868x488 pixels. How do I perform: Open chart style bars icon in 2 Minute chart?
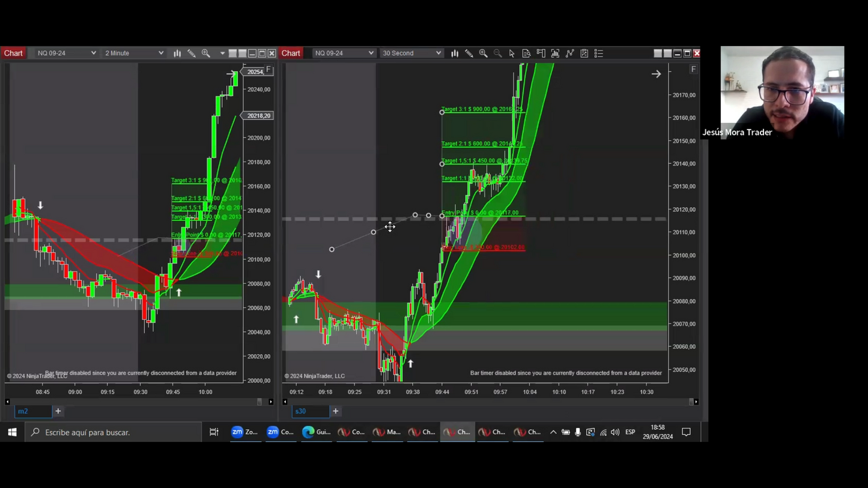click(x=177, y=53)
